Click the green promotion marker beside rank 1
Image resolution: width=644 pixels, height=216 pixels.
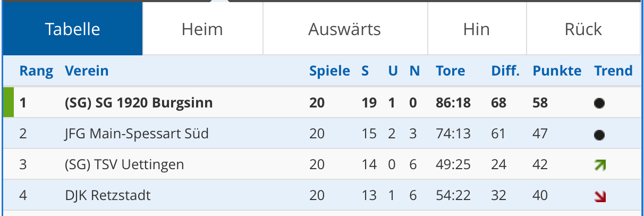(x=8, y=103)
